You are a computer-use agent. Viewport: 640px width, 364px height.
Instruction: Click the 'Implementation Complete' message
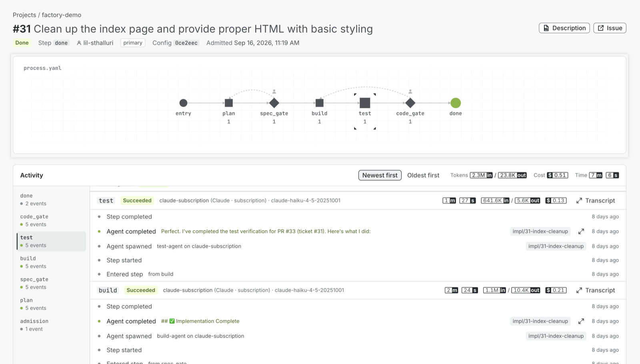coord(200,321)
